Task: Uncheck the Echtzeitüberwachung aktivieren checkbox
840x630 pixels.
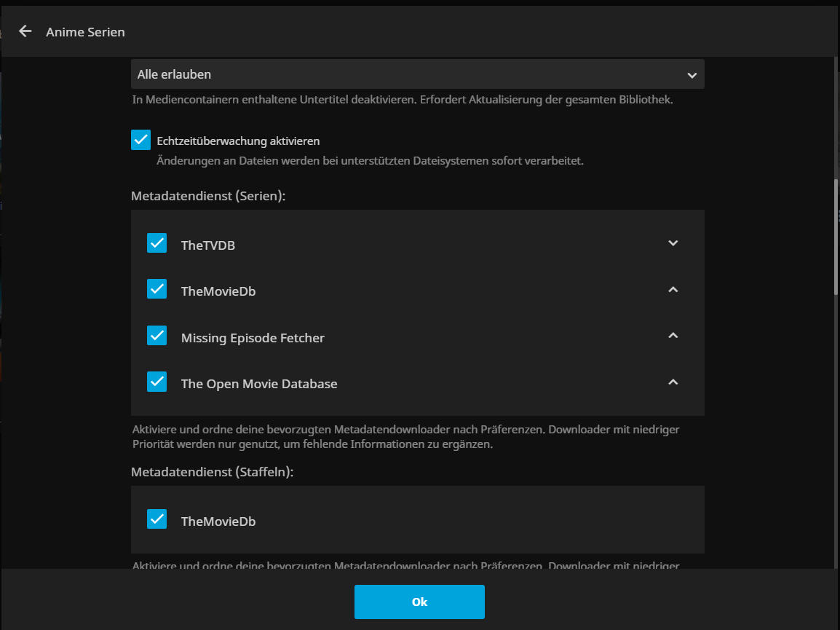Action: click(140, 141)
